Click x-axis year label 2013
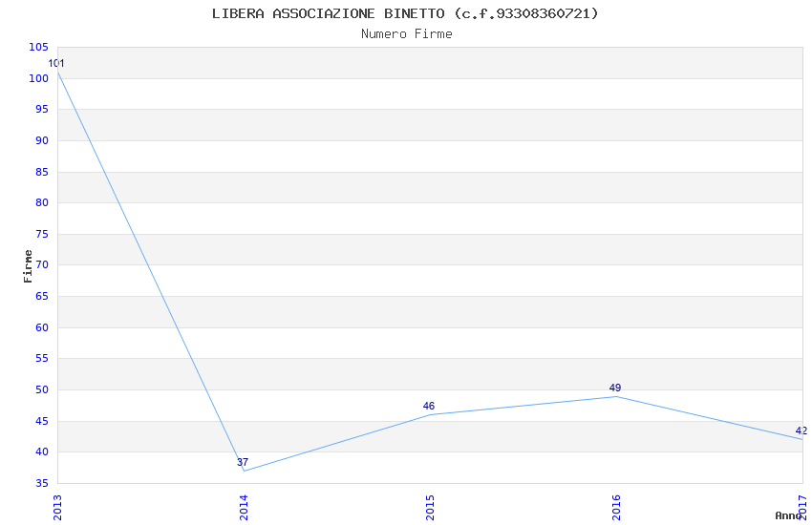This screenshot has width=812, height=525. pyautogui.click(x=57, y=508)
